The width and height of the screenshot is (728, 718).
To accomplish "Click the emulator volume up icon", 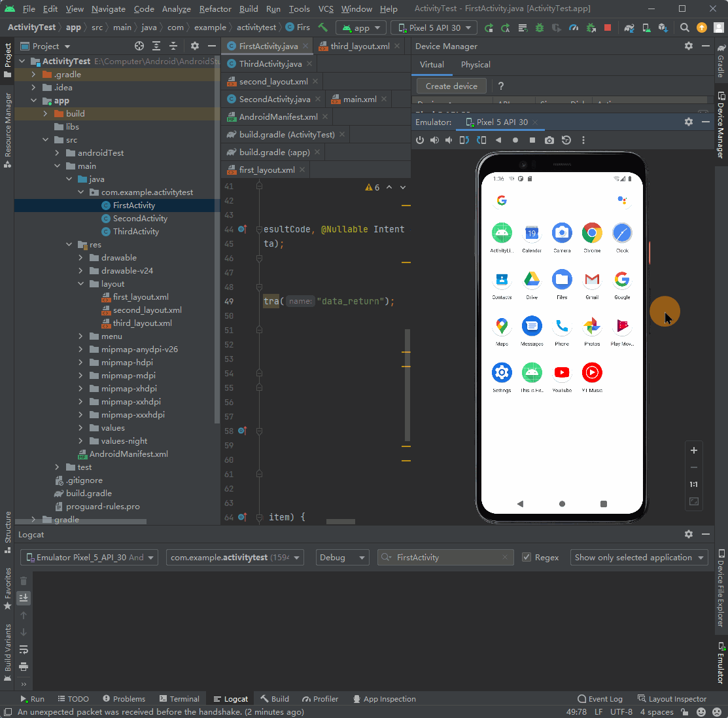I will click(x=434, y=140).
